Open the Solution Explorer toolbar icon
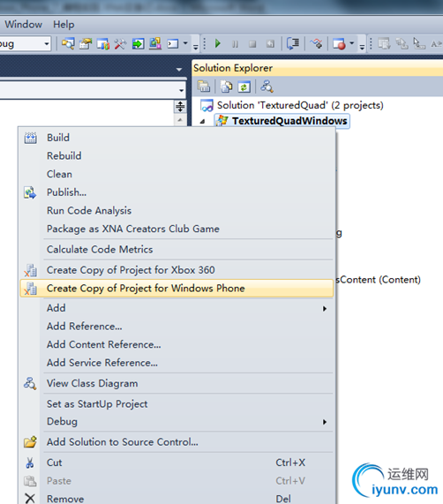This screenshot has width=443, height=504. (x=68, y=43)
